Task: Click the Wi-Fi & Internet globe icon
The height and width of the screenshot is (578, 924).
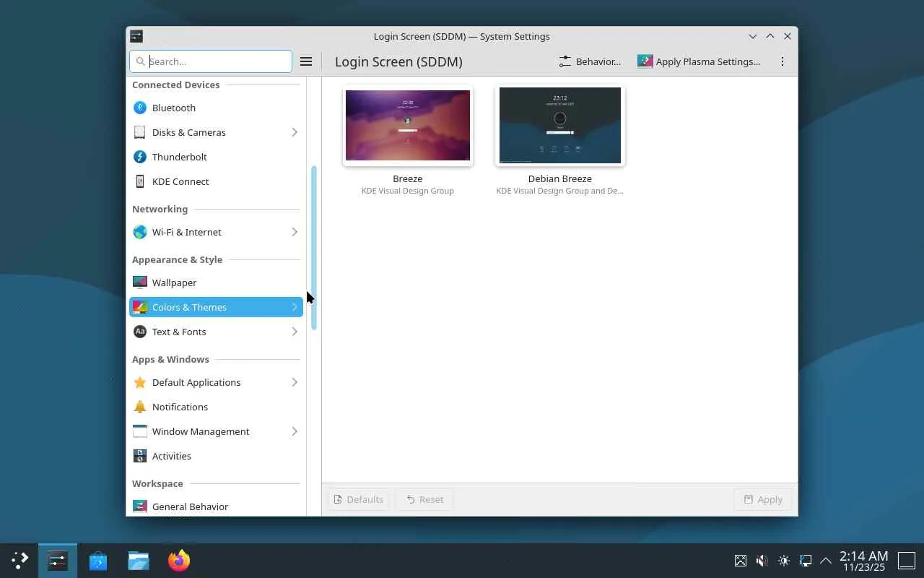Action: point(140,232)
